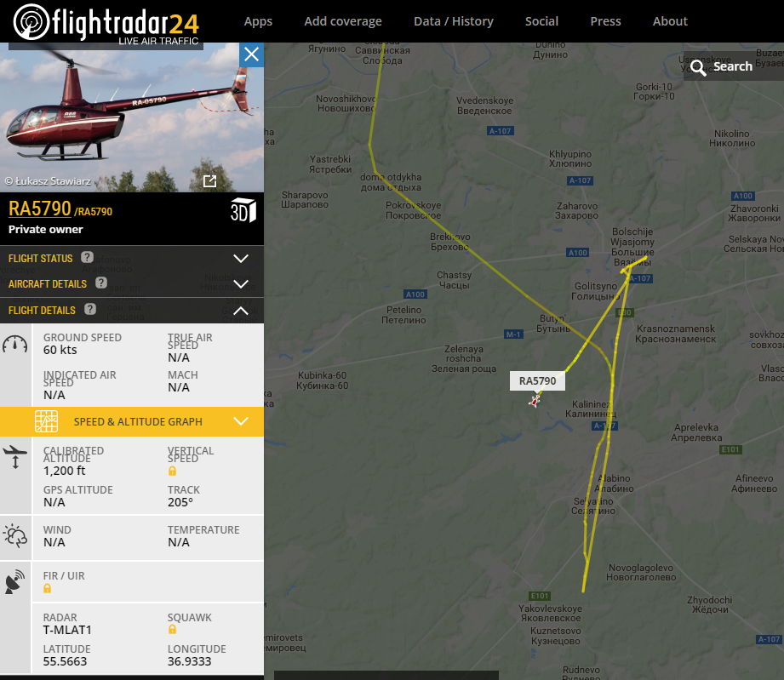Click the Flightradar24 logo
This screenshot has height=680, width=784.
click(106, 22)
